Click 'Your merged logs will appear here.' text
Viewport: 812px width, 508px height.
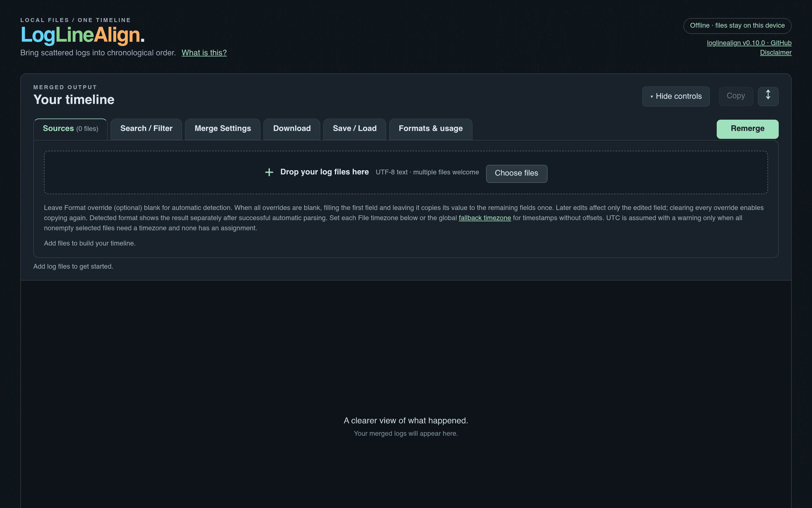pos(406,434)
